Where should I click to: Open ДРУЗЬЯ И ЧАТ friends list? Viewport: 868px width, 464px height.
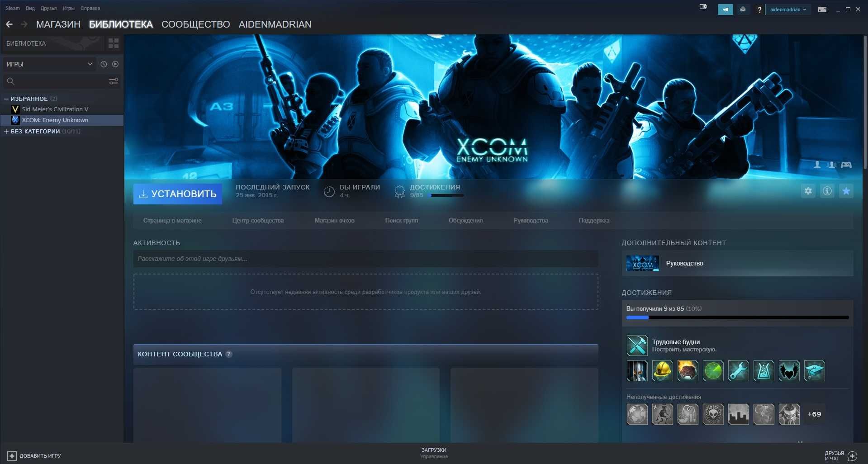point(840,456)
